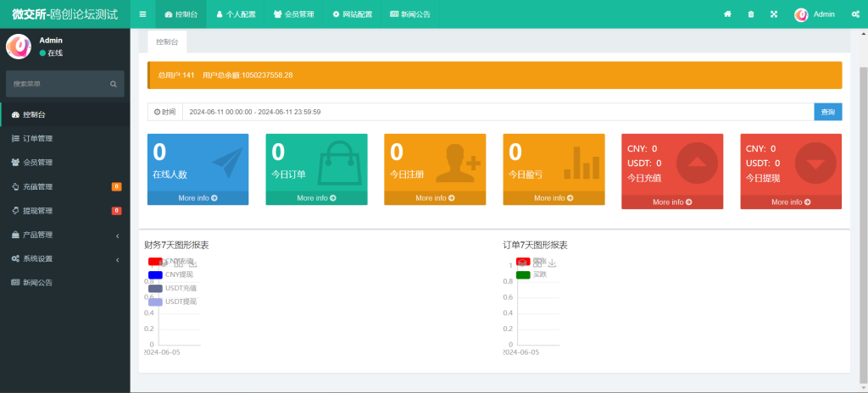Open 个人配置 in the top navigation

(x=236, y=14)
